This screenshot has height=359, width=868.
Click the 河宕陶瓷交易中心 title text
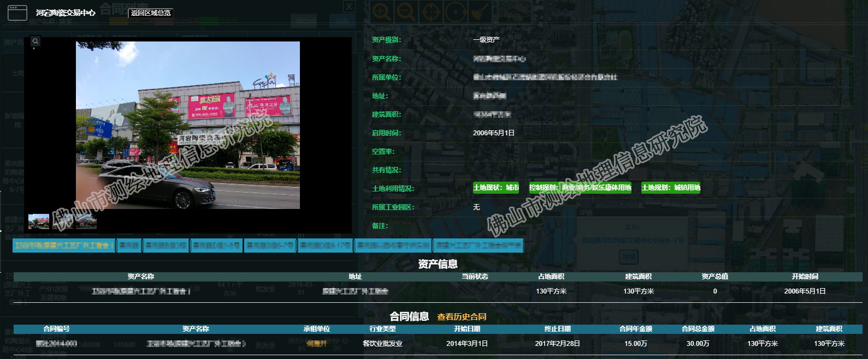click(x=66, y=13)
